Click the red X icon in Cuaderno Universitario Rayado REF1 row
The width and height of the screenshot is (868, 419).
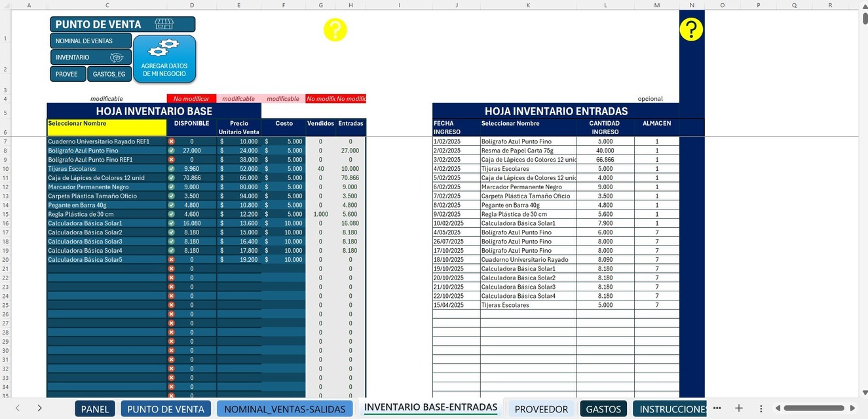172,141
